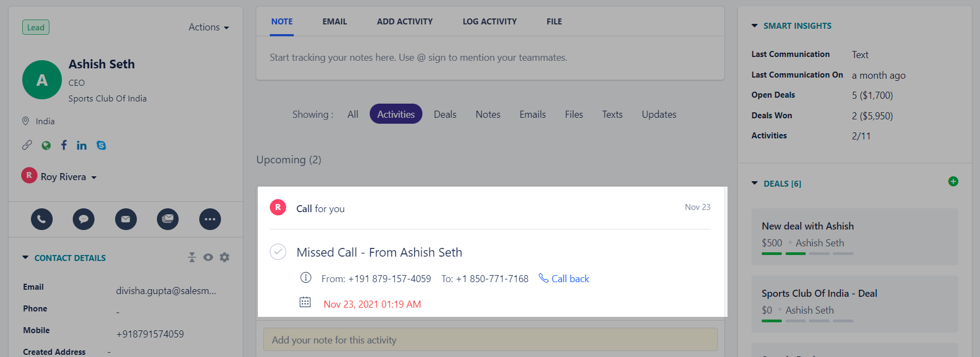This screenshot has width=980, height=357.
Task: Switch to the Email tab
Action: 334,22
